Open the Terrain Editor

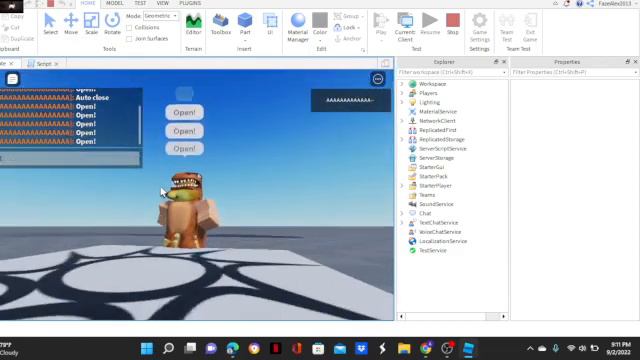point(193,24)
